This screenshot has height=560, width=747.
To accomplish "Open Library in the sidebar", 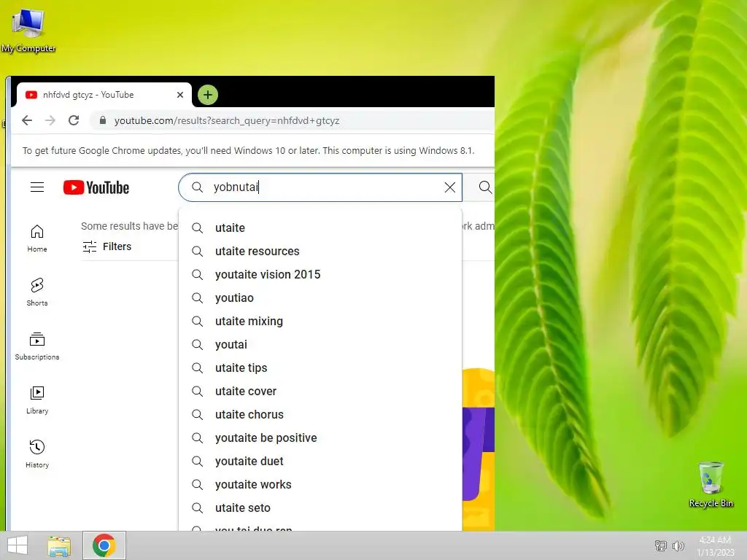I will click(37, 400).
